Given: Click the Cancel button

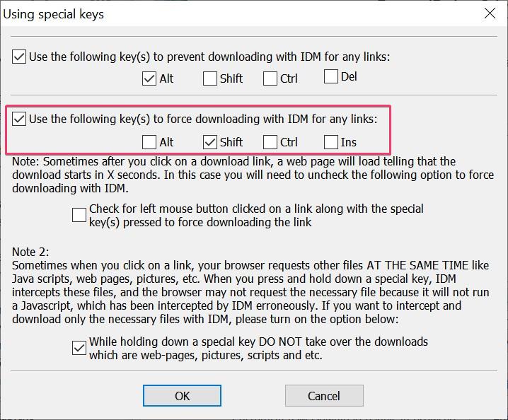Looking at the screenshot, I should [324, 396].
